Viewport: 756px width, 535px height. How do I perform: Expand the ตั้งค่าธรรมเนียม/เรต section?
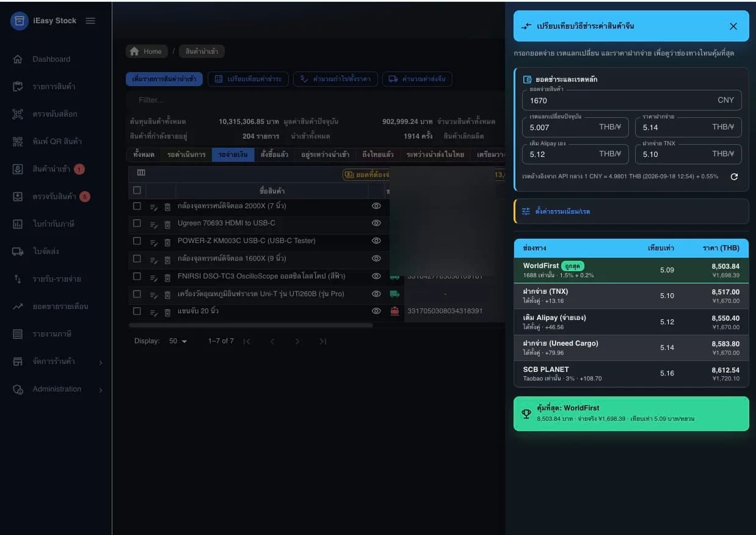pyautogui.click(x=631, y=211)
